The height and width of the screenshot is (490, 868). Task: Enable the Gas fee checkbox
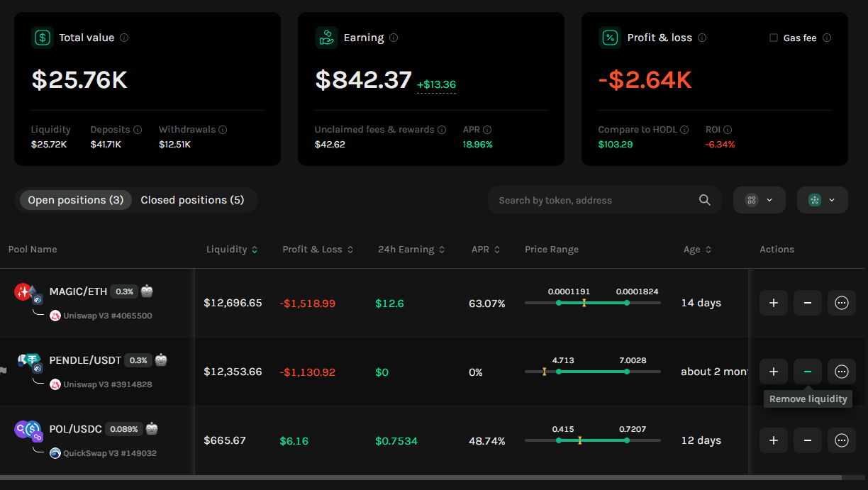click(x=774, y=38)
